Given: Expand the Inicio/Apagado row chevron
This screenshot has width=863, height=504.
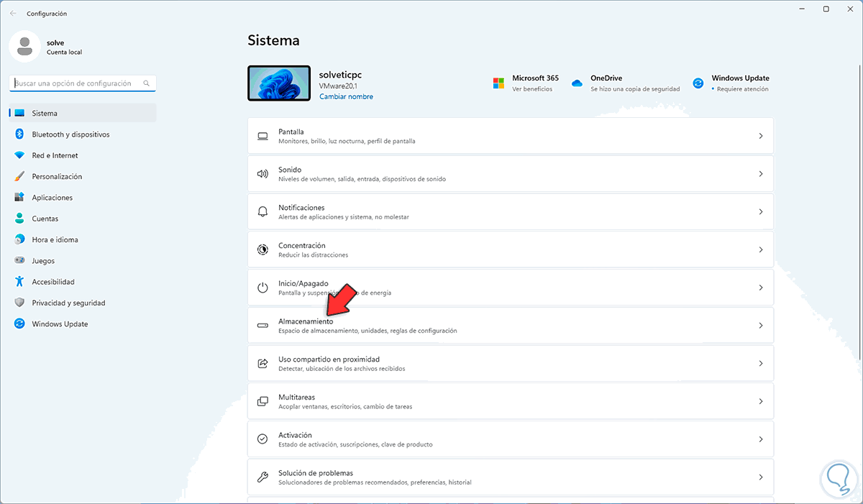Looking at the screenshot, I should [761, 288].
